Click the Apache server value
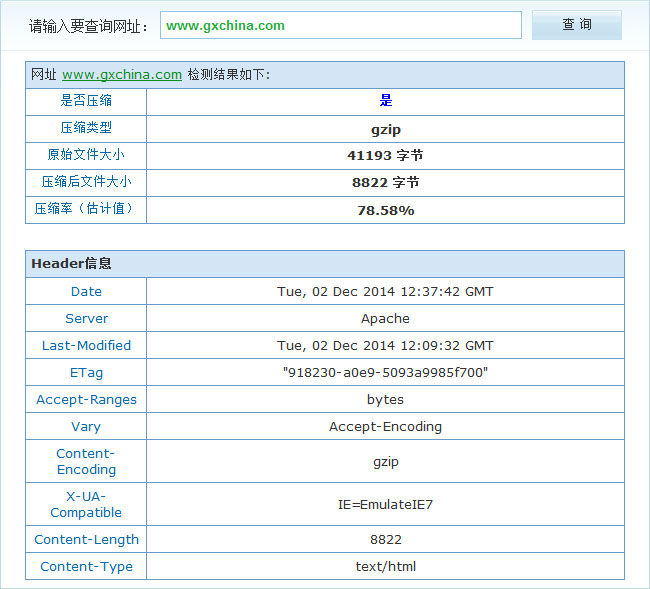650x589 pixels. point(386,318)
